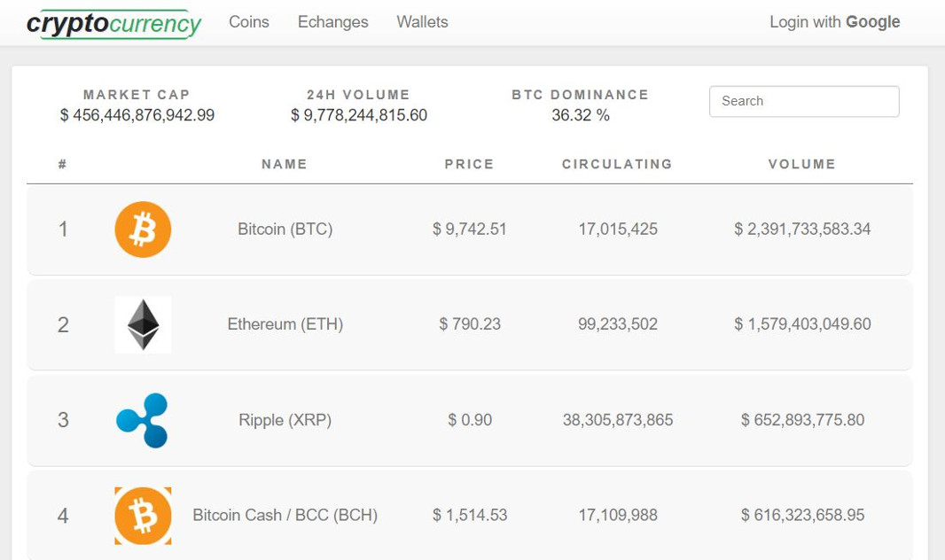Click the 24H VOLUME label

tap(359, 95)
